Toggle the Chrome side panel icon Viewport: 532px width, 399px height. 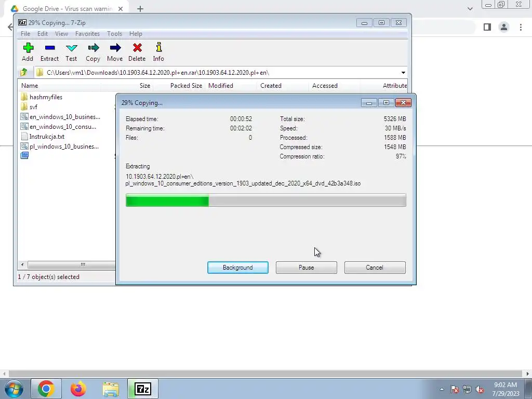(487, 27)
